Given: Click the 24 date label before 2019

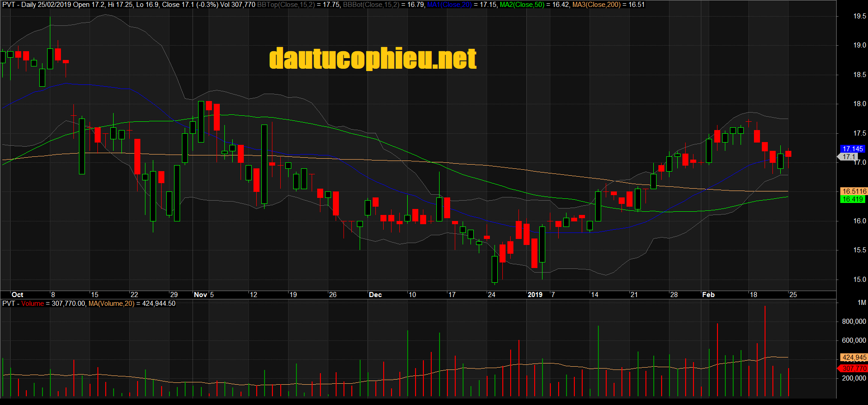Looking at the screenshot, I should point(491,295).
